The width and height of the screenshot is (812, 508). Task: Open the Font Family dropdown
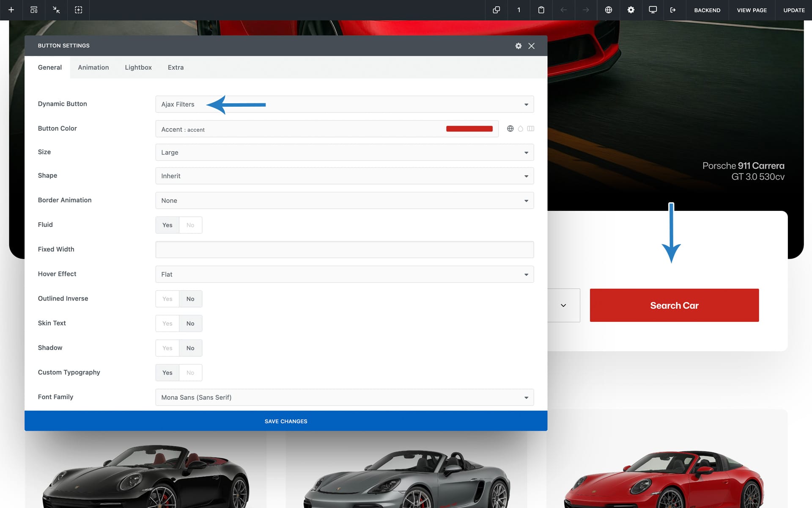pyautogui.click(x=344, y=398)
